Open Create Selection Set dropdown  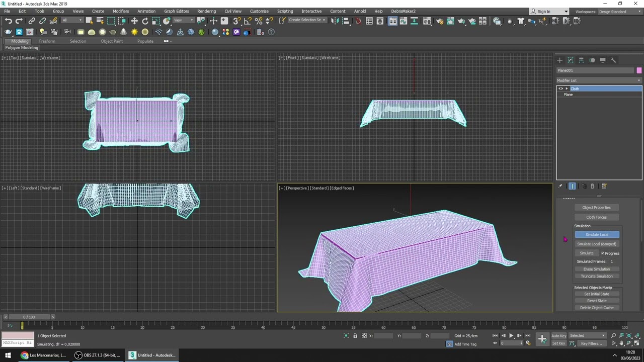(307, 20)
